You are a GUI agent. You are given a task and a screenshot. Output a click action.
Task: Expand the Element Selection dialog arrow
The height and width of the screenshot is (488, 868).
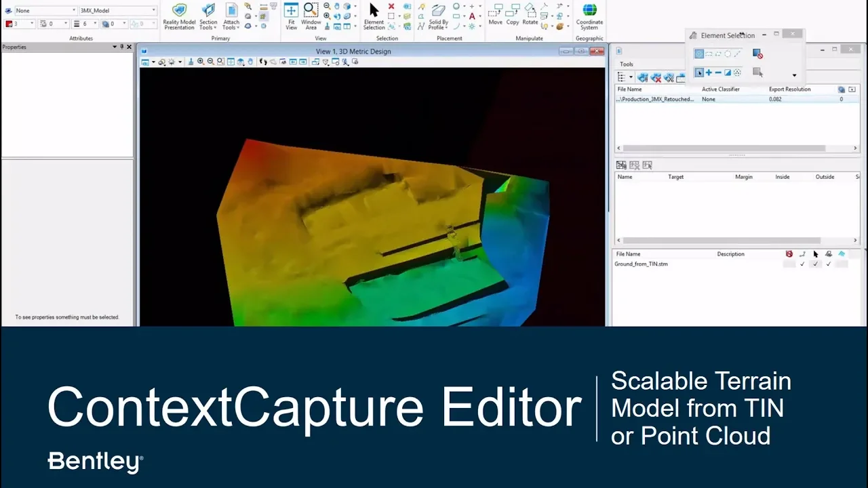(794, 75)
